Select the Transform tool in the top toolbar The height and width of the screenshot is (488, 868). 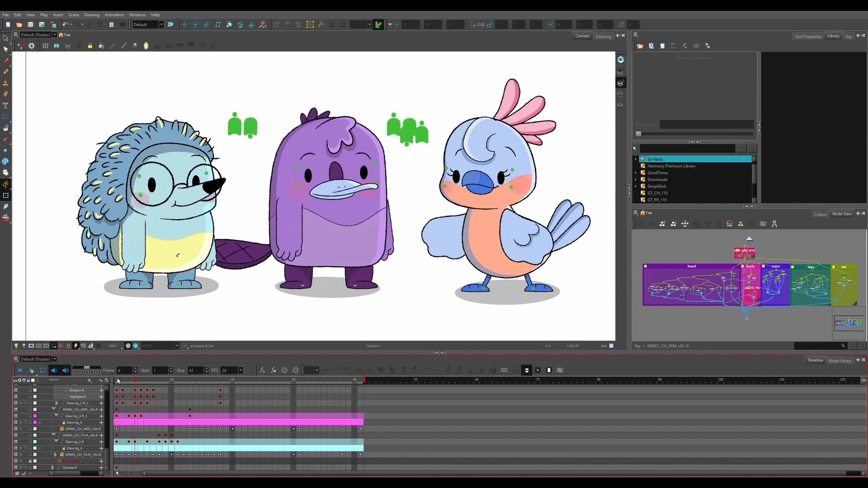[184, 25]
